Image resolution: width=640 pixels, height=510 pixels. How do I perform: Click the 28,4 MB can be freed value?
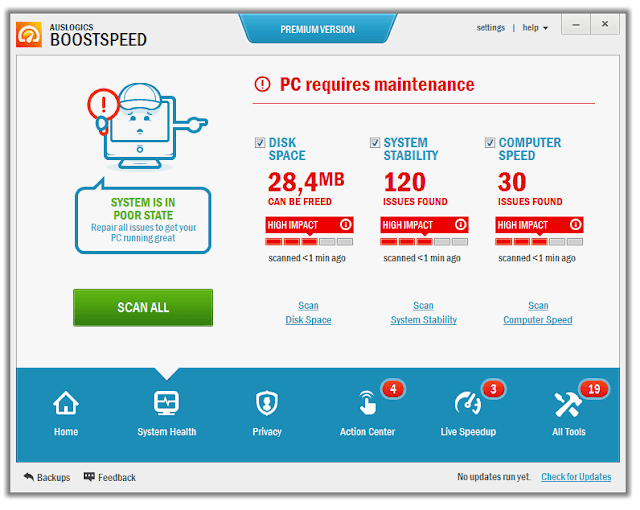pyautogui.click(x=306, y=188)
